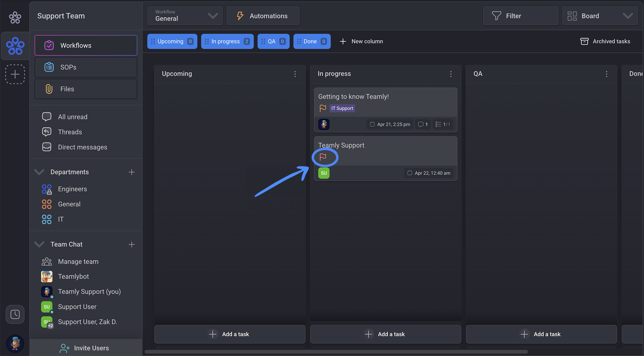Open the 1/1 checklist indicator
The height and width of the screenshot is (356, 644).
coord(443,124)
